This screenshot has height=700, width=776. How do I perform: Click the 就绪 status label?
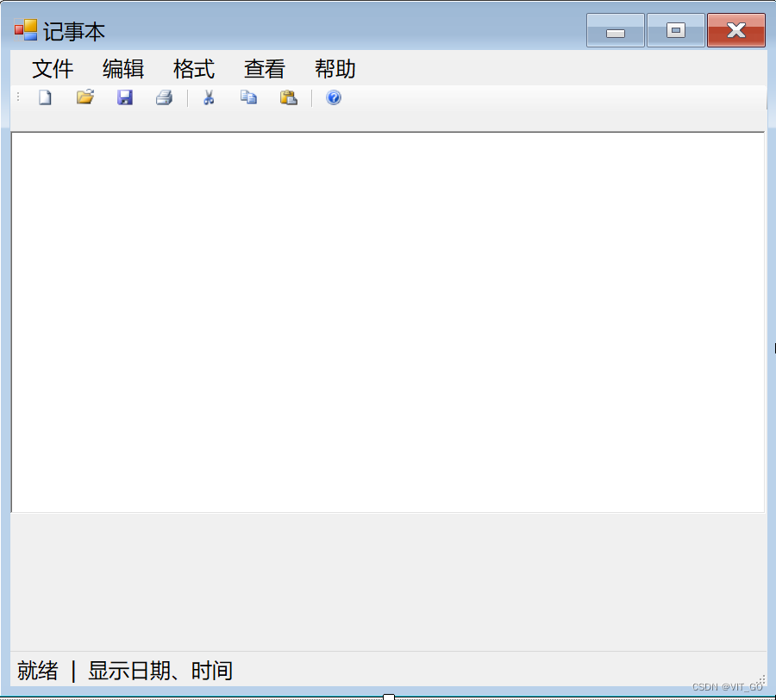[x=38, y=671]
